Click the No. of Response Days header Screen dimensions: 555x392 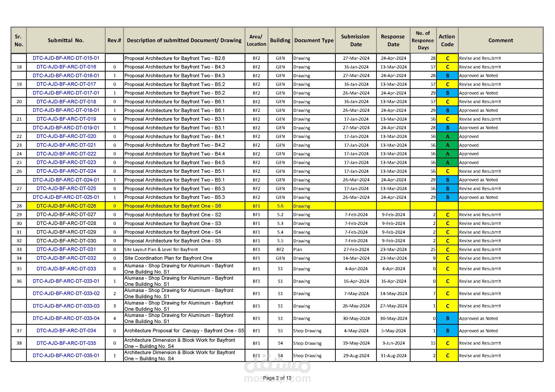(423, 40)
